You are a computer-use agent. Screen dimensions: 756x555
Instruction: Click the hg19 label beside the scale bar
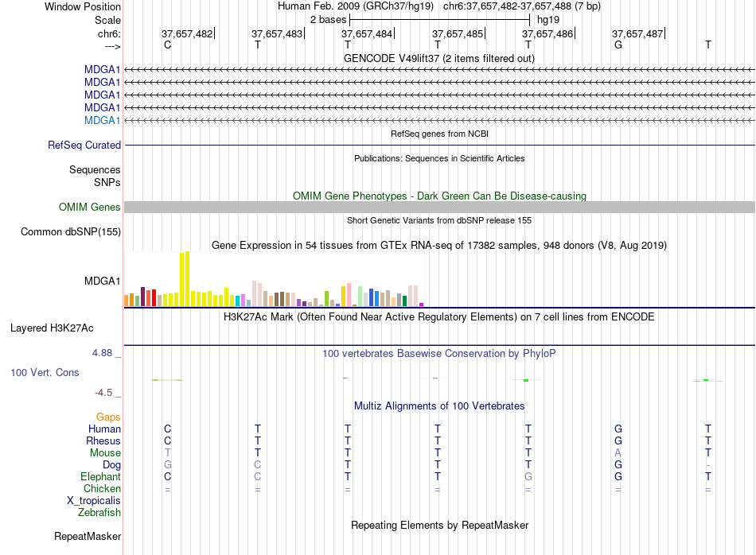tap(548, 20)
